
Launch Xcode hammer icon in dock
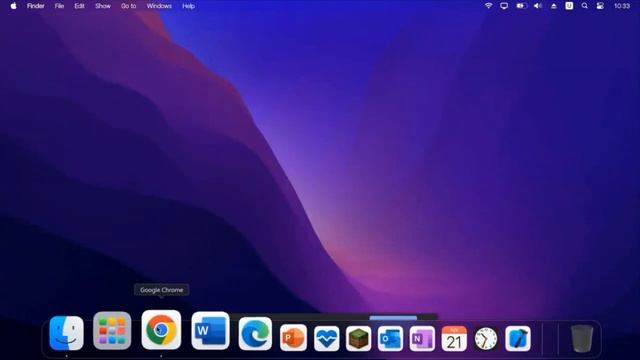pyautogui.click(x=518, y=338)
